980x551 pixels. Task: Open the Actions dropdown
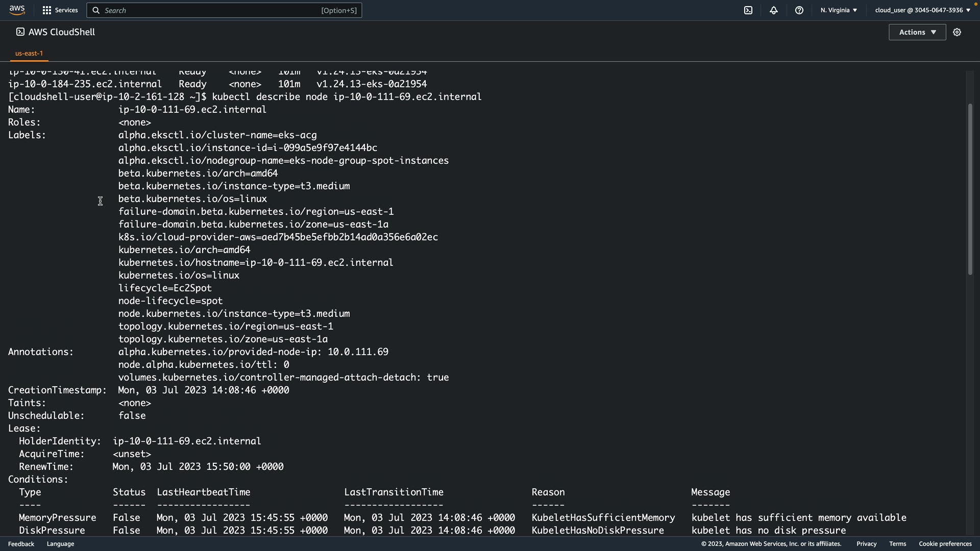[x=917, y=32]
